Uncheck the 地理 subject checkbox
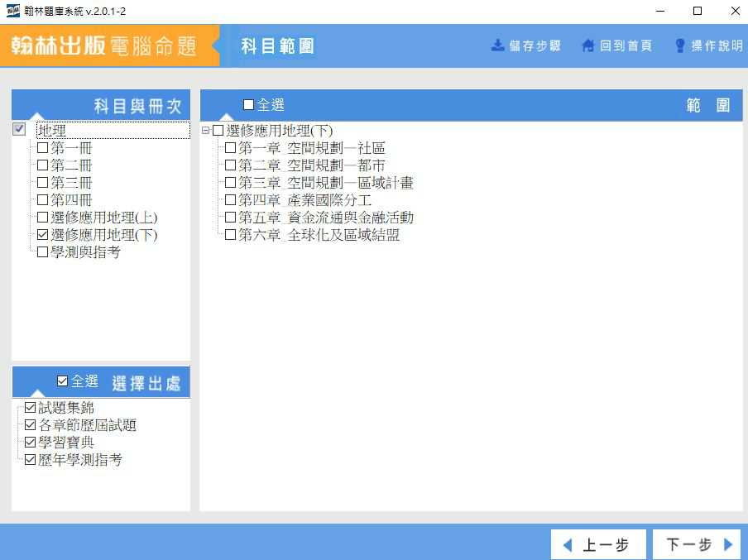 tap(19, 129)
